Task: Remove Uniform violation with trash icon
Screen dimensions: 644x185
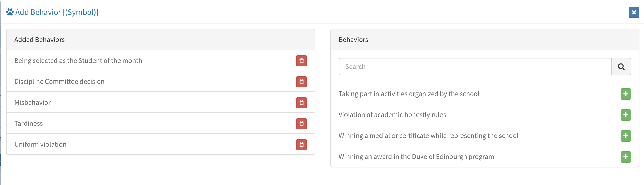Action: (x=301, y=145)
